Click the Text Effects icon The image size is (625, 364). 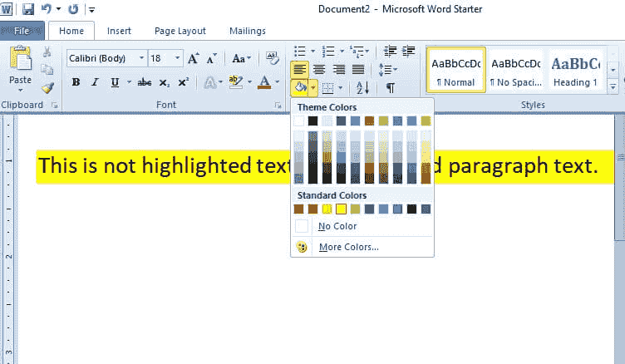tap(210, 82)
